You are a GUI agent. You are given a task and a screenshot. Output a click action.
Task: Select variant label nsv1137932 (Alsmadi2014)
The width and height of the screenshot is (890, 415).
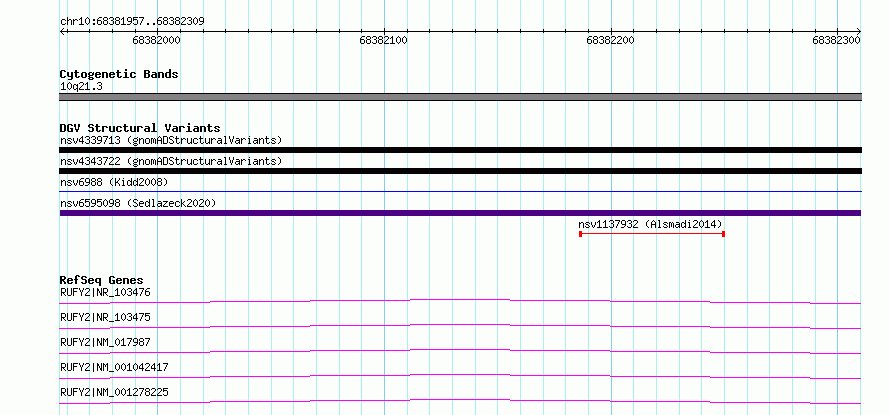(x=650, y=224)
